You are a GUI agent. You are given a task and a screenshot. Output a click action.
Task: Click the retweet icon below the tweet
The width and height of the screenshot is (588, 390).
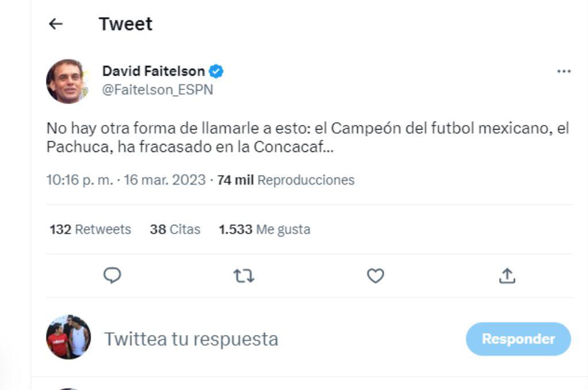(x=245, y=275)
